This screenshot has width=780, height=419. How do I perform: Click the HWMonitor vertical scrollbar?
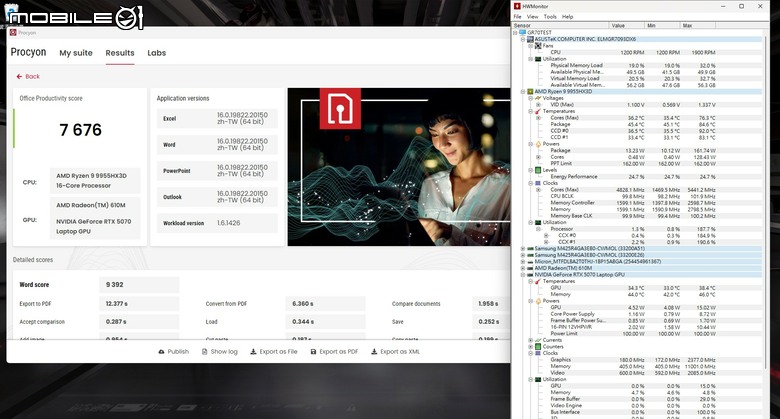tap(766, 199)
